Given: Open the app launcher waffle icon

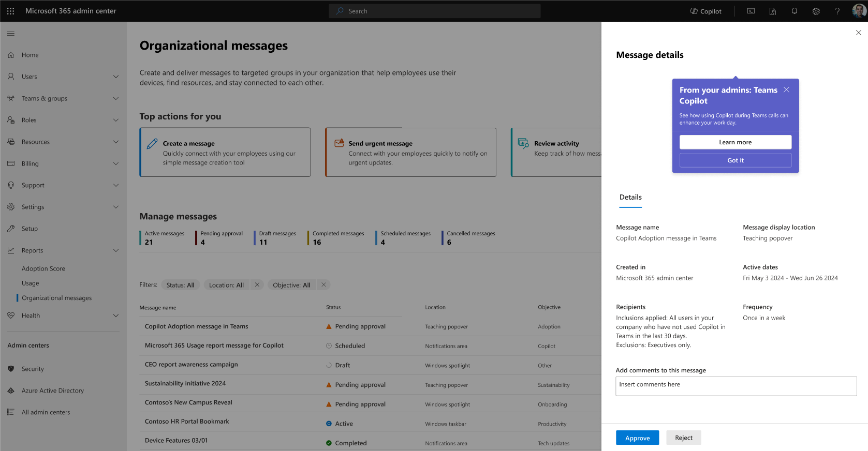Looking at the screenshot, I should click(11, 11).
